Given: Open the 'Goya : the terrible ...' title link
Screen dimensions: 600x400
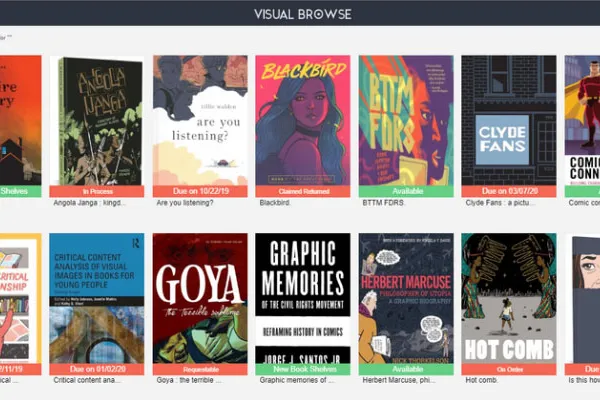Looking at the screenshot, I should (x=189, y=380).
